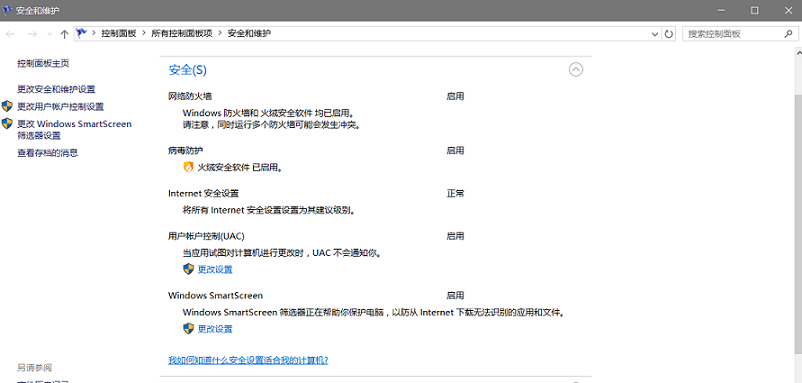The height and width of the screenshot is (383, 802).
Task: Open the recent locations dropdown arrow
Action: [50, 34]
